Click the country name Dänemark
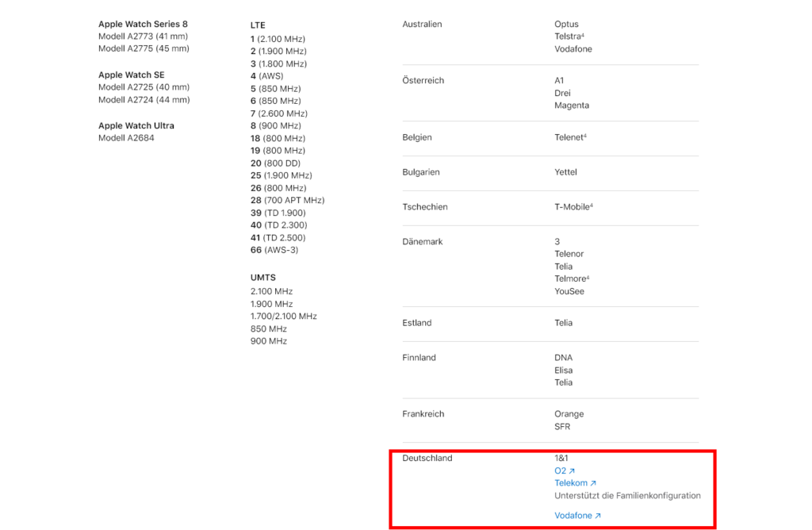 (423, 241)
